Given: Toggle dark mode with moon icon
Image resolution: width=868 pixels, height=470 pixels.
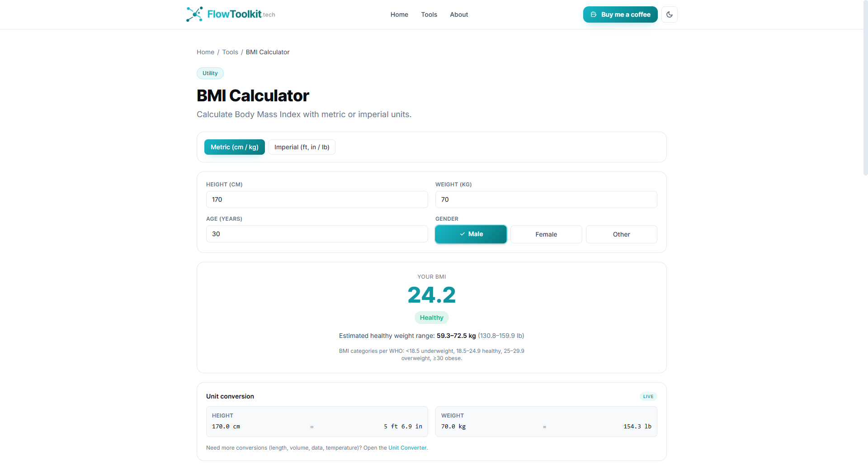Looking at the screenshot, I should 669,14.
